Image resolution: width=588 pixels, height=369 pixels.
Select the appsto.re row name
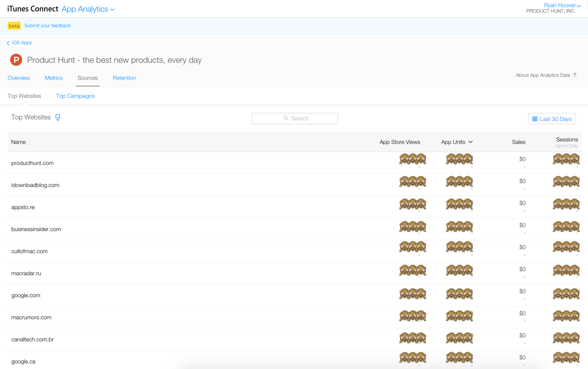click(23, 207)
